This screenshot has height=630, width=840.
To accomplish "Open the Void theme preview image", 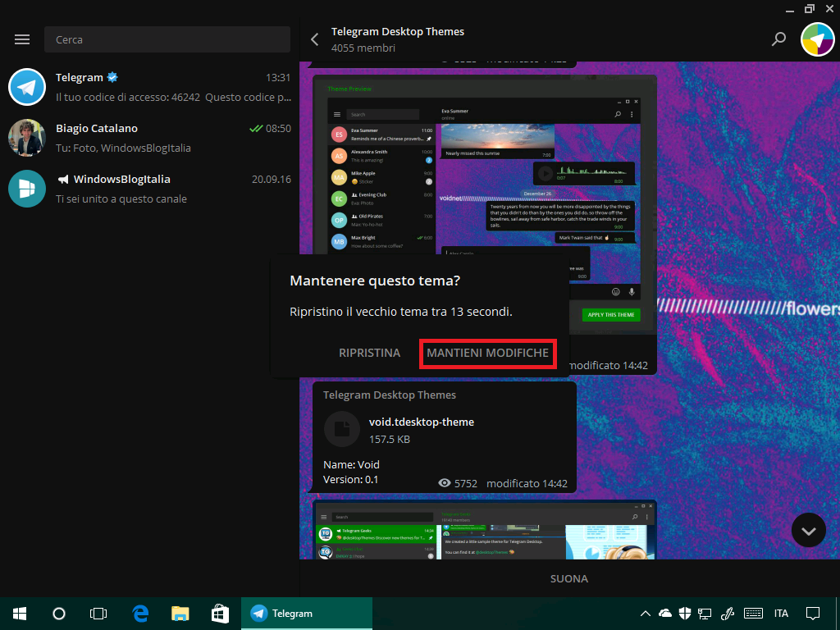I will click(485, 206).
